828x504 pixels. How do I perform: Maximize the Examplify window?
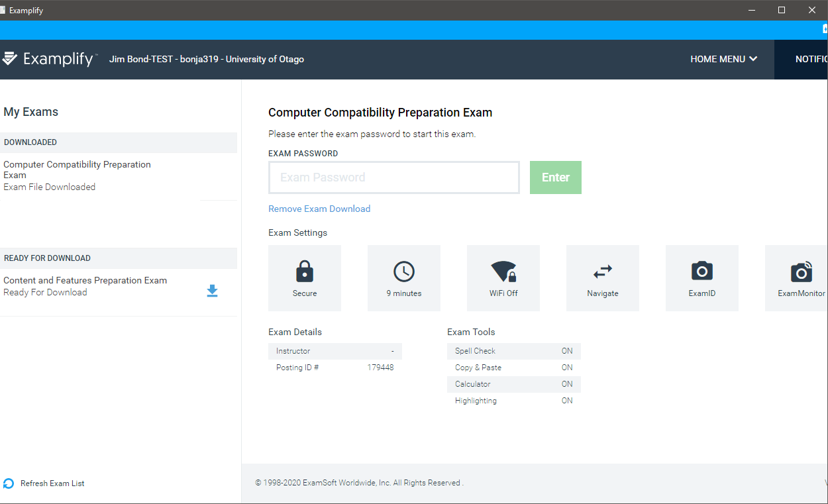782,10
